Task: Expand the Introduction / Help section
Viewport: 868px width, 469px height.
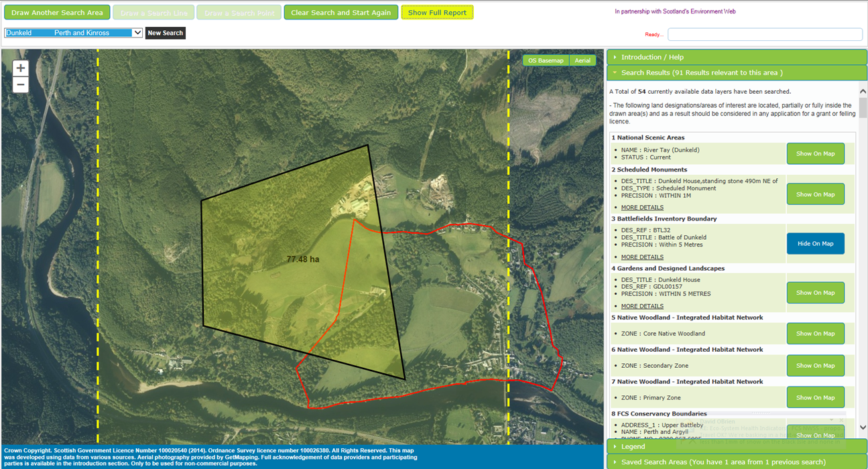Action: pos(736,57)
